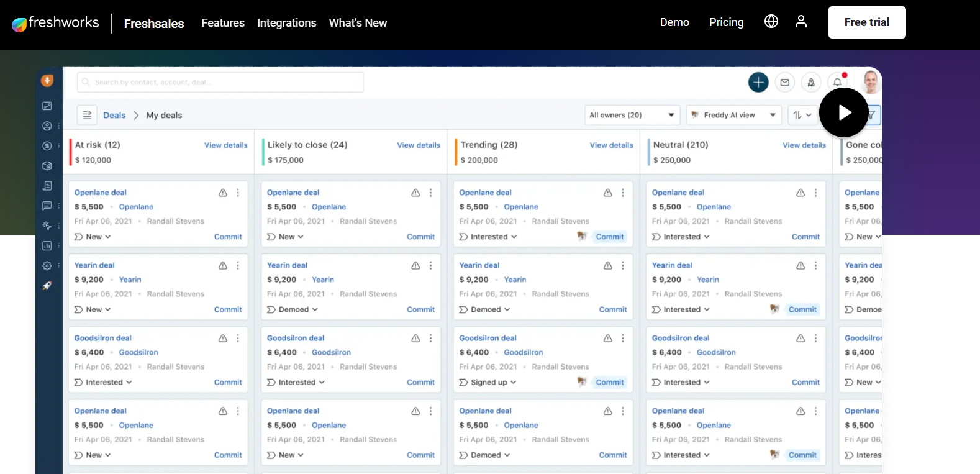The image size is (980, 474).
Task: Click Freddy icon on Trending Goodsilron deal
Action: tap(582, 381)
